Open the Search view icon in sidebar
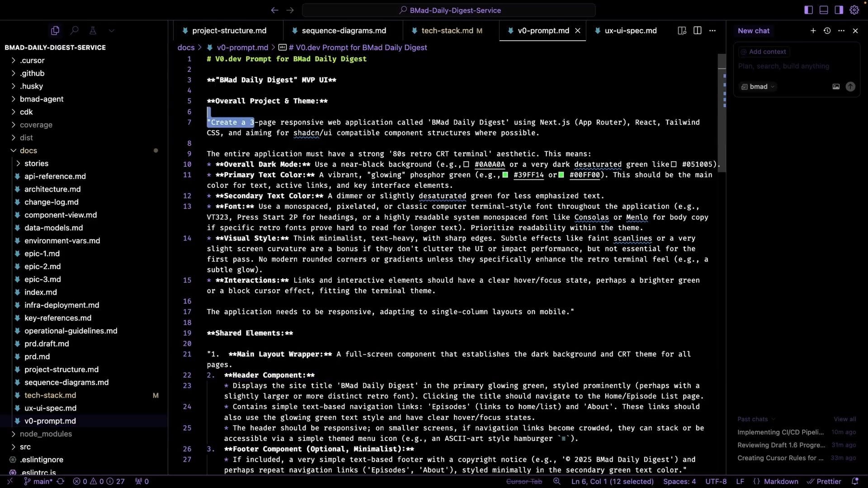The width and height of the screenshot is (868, 488). coord(74,30)
